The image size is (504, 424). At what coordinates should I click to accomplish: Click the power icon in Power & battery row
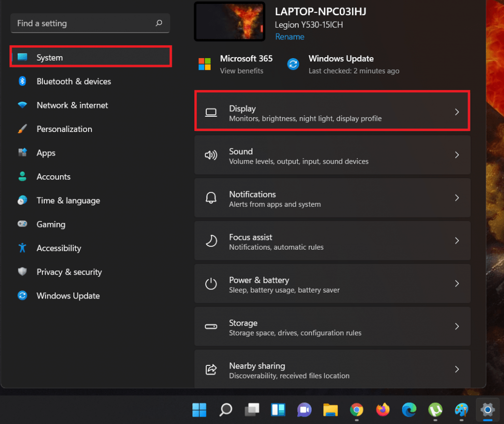pyautogui.click(x=211, y=284)
